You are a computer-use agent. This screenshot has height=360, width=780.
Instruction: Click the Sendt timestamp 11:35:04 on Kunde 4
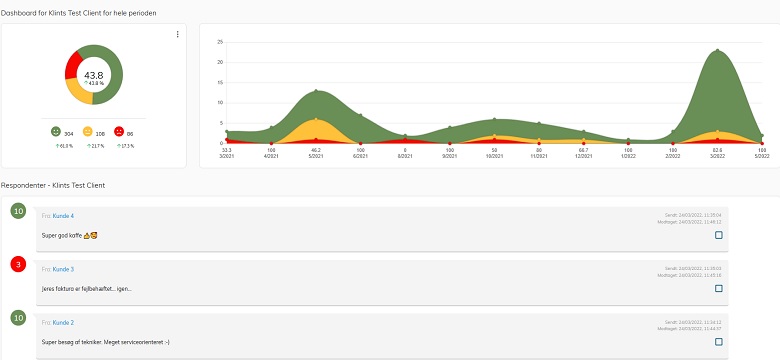pyautogui.click(x=693, y=215)
